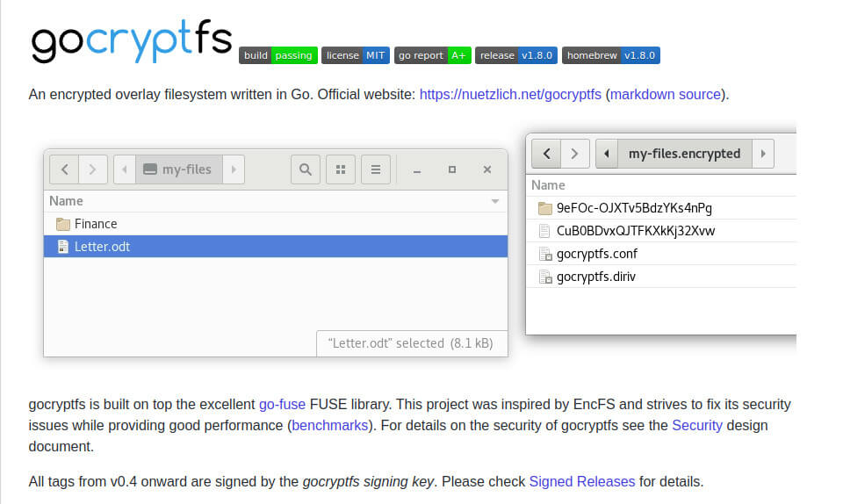Click the build passing badge
The width and height of the screenshot is (843, 504).
point(278,55)
